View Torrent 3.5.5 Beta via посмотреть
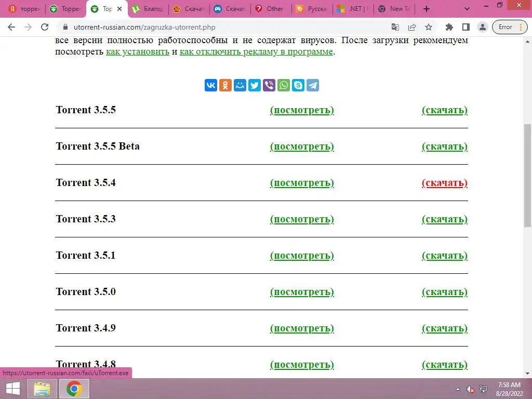This screenshot has height=399, width=532. click(302, 146)
